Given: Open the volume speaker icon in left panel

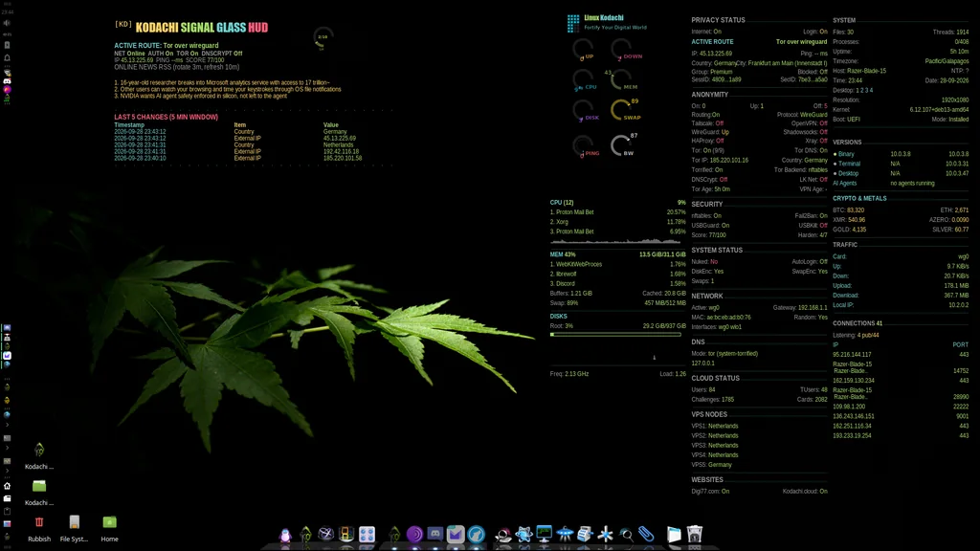Looking at the screenshot, I should [x=7, y=23].
